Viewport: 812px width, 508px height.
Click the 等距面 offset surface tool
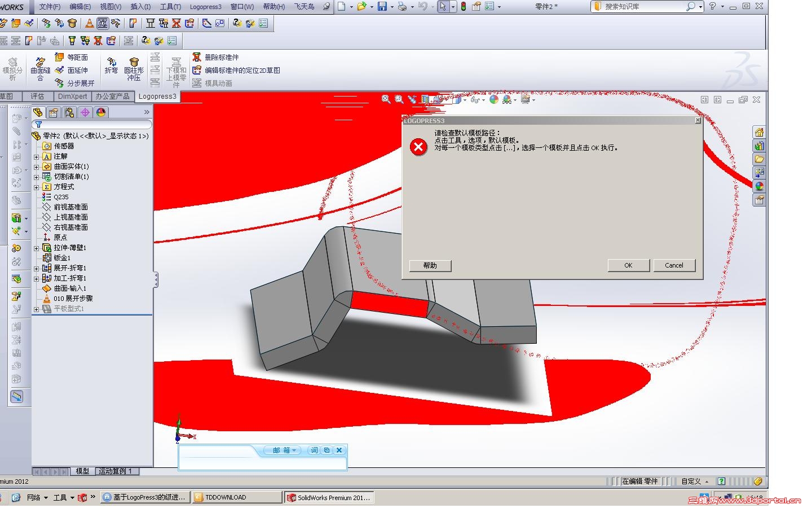click(x=71, y=57)
